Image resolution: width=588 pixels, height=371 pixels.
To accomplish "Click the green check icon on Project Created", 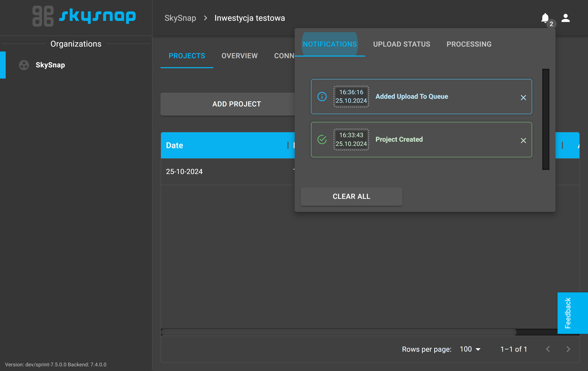I will click(x=322, y=140).
